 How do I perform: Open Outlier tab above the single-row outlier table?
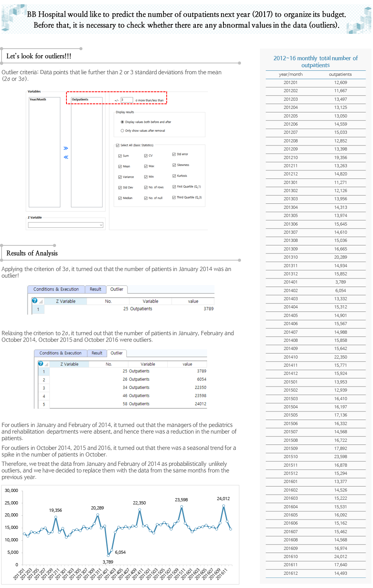click(x=117, y=289)
